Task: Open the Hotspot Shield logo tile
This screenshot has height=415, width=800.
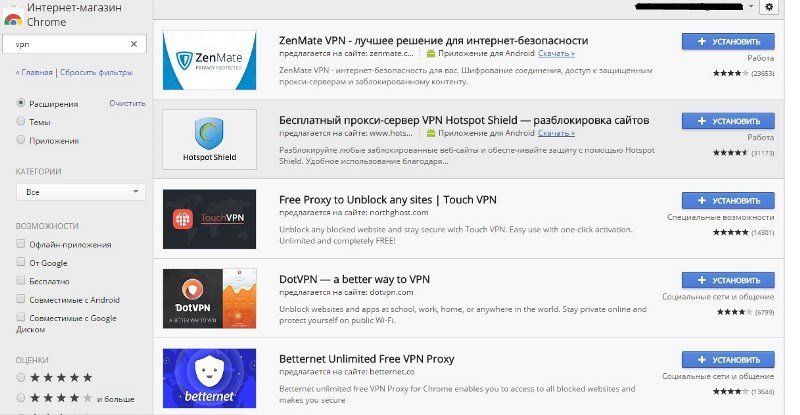Action: click(x=209, y=139)
